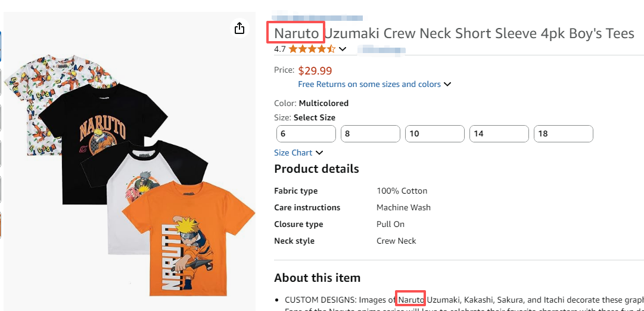Image resolution: width=644 pixels, height=311 pixels.
Task: Click the blurred brand link above the title
Action: (317, 18)
